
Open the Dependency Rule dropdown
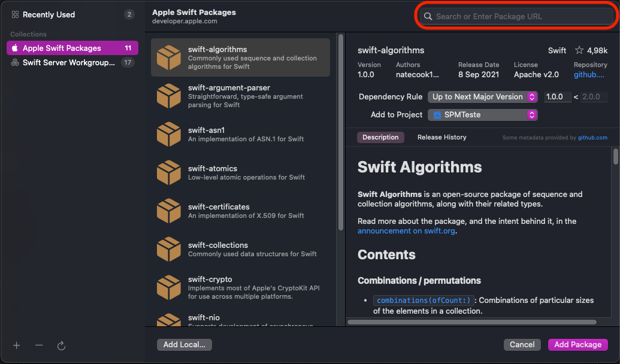(482, 97)
